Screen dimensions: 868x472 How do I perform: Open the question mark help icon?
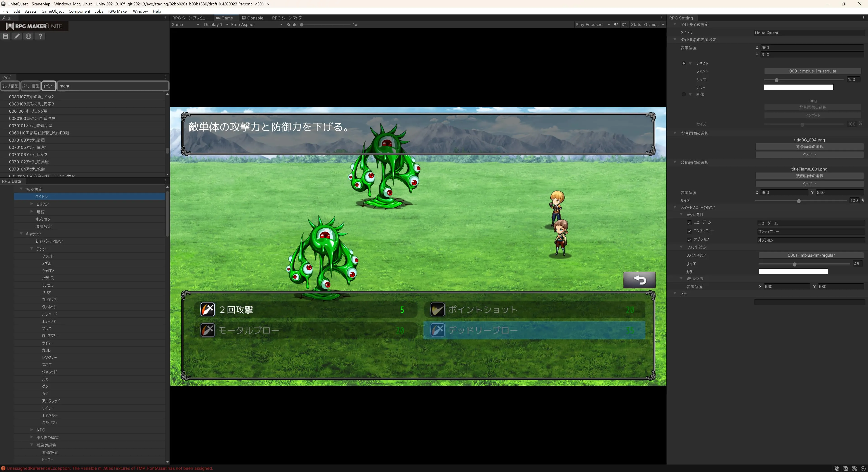coord(40,36)
